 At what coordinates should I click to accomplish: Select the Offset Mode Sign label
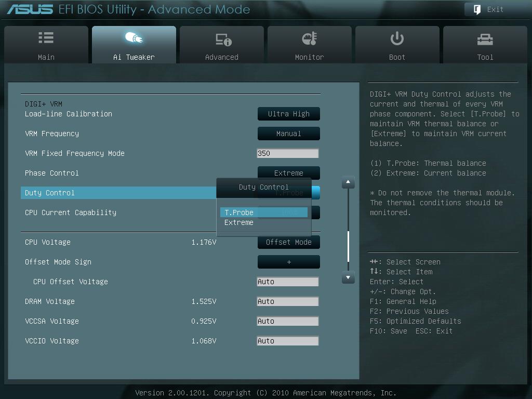click(x=58, y=262)
